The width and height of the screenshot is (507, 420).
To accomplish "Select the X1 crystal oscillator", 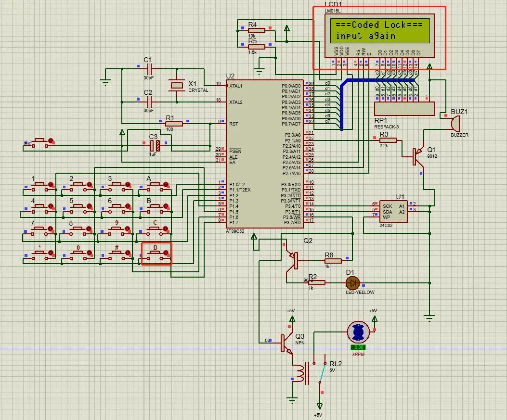I will (x=177, y=86).
